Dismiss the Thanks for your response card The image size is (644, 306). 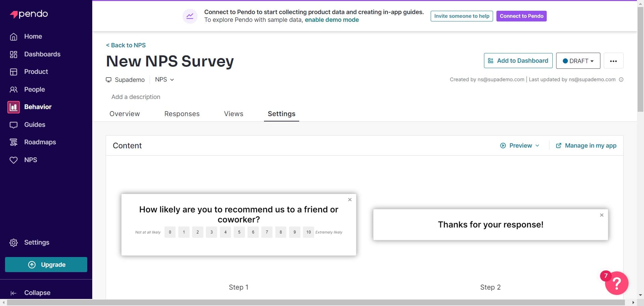[x=601, y=215]
